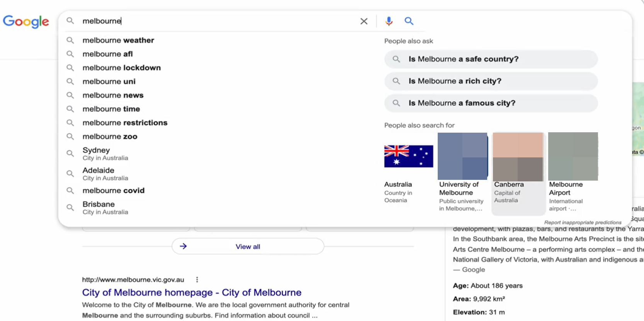644x321 pixels.
Task: Open 'City of Melbourne homepage' result link
Action: click(192, 292)
